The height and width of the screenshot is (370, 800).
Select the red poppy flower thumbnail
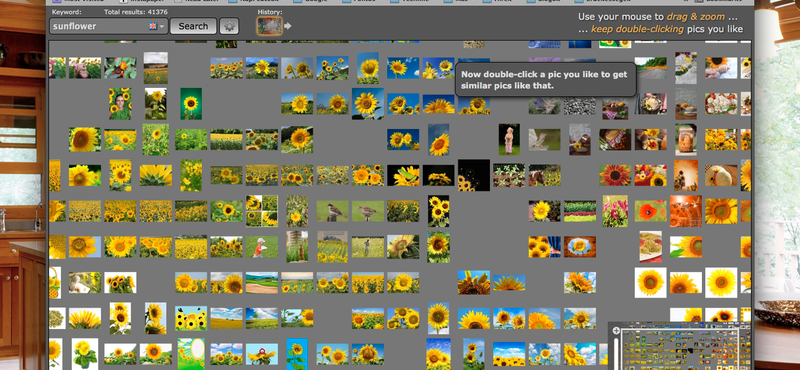651,211
